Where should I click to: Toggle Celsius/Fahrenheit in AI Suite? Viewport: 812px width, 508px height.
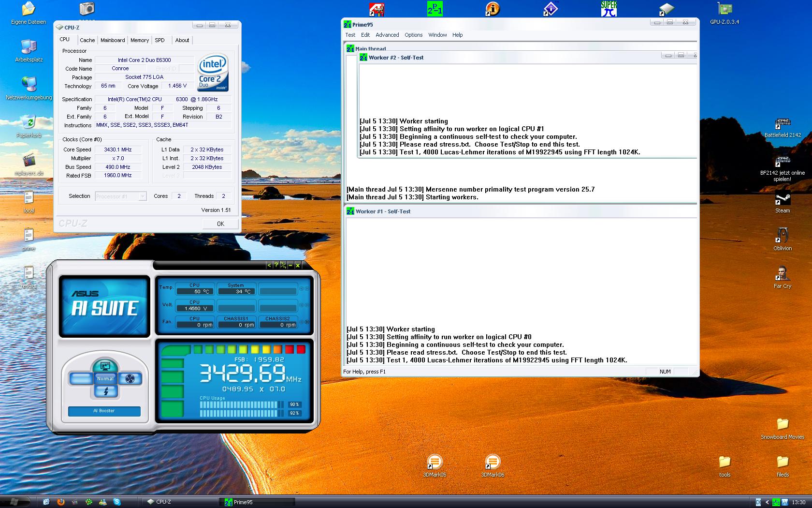(283, 265)
